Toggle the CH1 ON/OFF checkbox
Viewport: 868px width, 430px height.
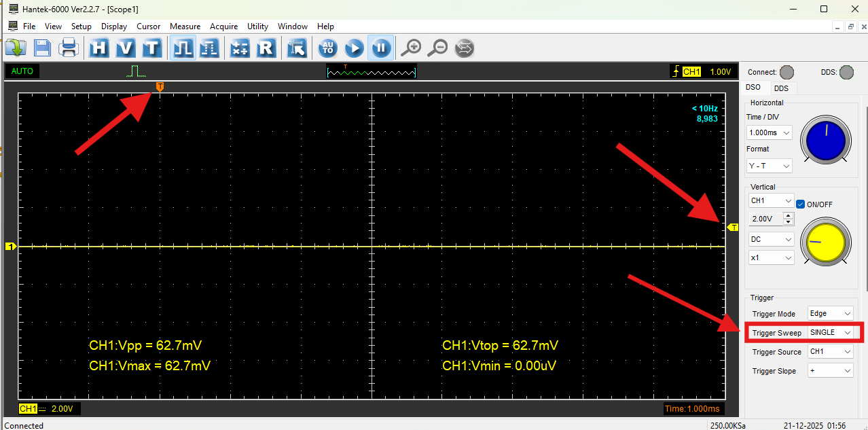click(x=800, y=204)
